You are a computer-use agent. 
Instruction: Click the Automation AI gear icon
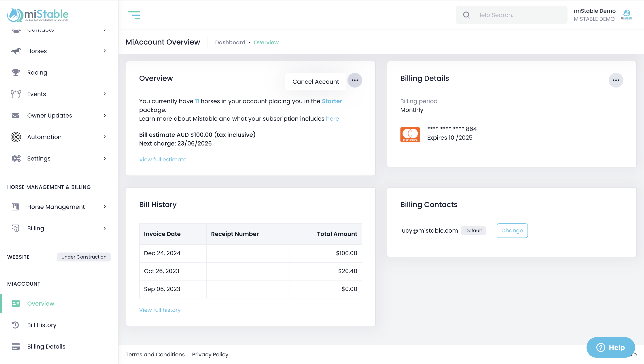point(16,137)
